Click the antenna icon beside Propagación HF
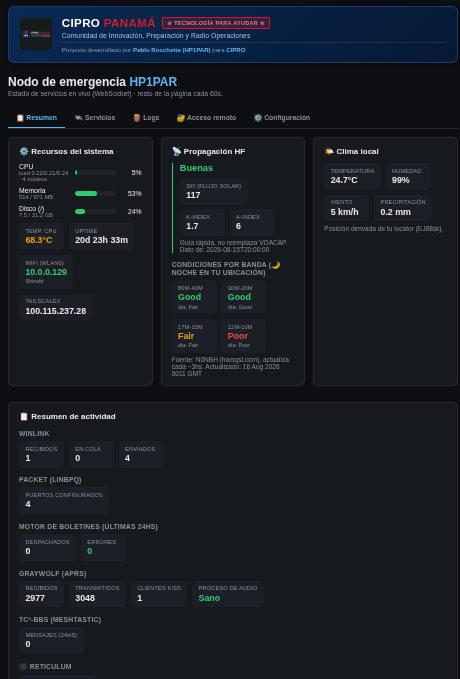 pos(176,151)
